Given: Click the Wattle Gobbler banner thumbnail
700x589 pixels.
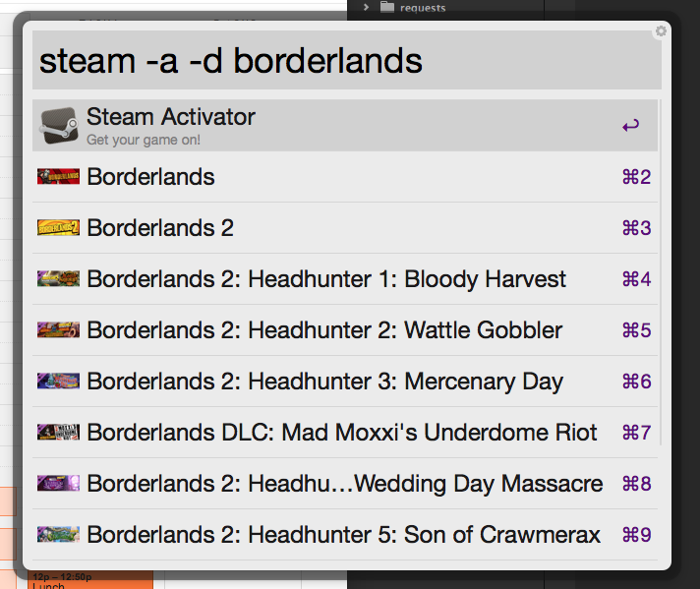Looking at the screenshot, I should click(x=59, y=330).
